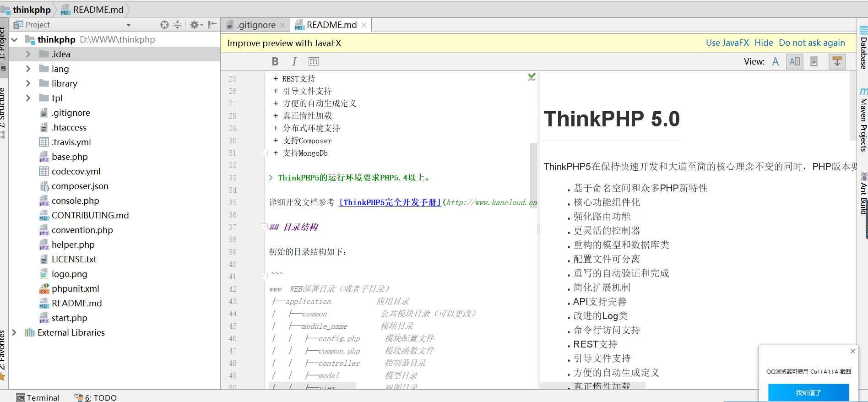Expand the library folder
This screenshot has width=868, height=402.
pos(28,83)
